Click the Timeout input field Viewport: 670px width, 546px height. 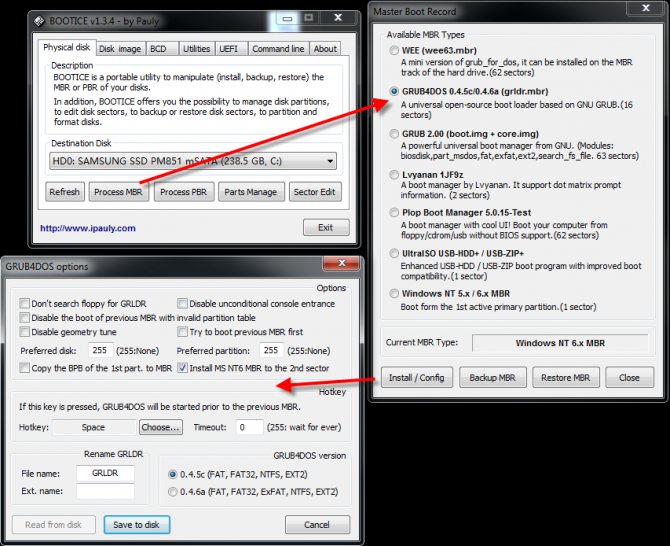pyautogui.click(x=249, y=427)
